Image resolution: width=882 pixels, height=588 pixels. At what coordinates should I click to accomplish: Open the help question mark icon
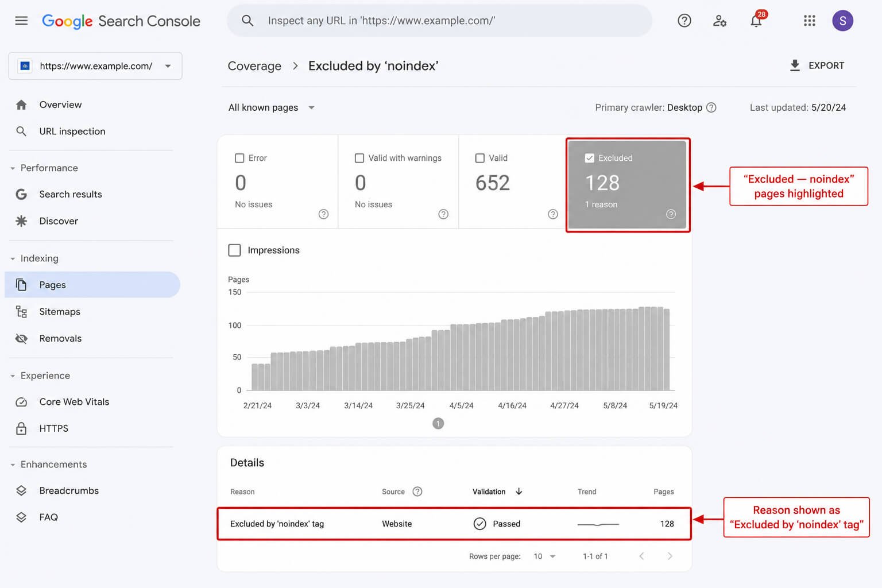coord(684,21)
